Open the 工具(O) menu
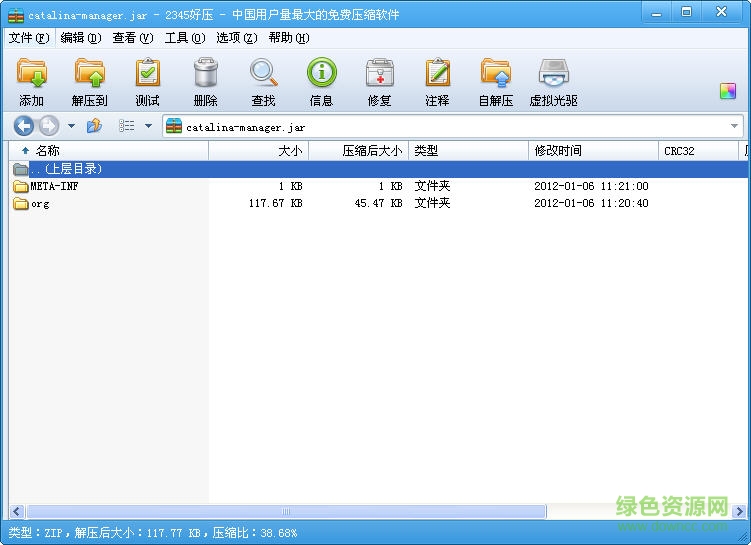The height and width of the screenshot is (545, 751). (x=185, y=38)
